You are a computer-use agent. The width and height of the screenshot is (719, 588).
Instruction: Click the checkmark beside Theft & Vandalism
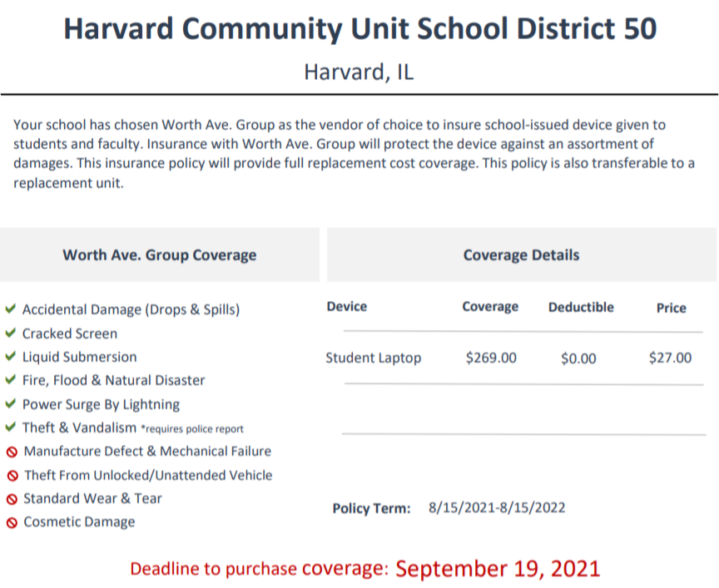tap(11, 427)
